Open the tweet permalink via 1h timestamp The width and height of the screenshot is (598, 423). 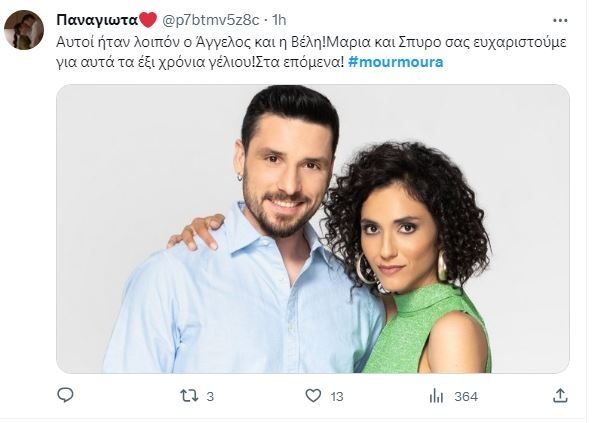tap(279, 20)
